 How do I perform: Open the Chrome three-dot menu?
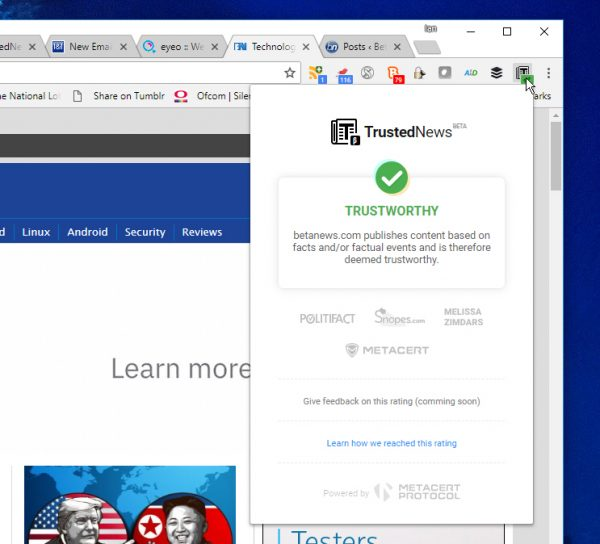[x=548, y=73]
